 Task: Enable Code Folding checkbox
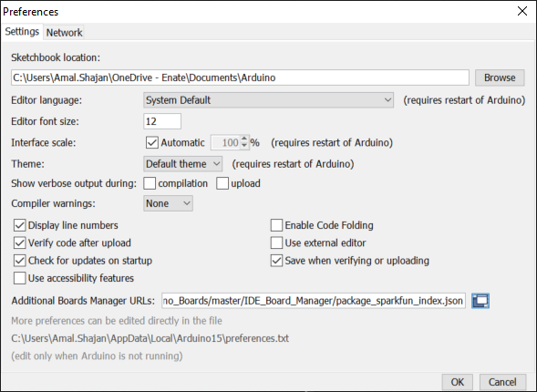pos(276,225)
